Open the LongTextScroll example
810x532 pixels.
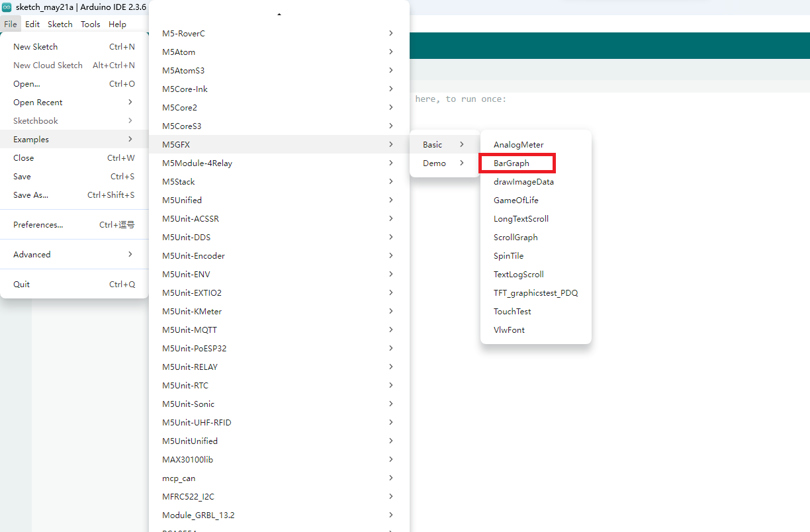click(535, 219)
